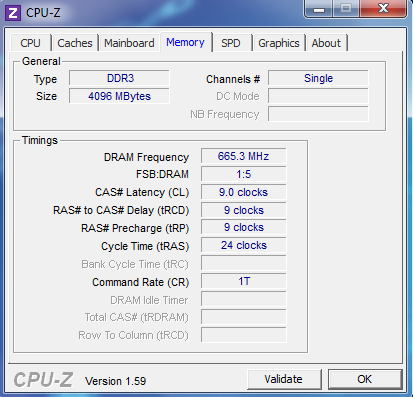Minimize the CPU-Z window
Viewport: 413px width, 397px height.
point(319,8)
